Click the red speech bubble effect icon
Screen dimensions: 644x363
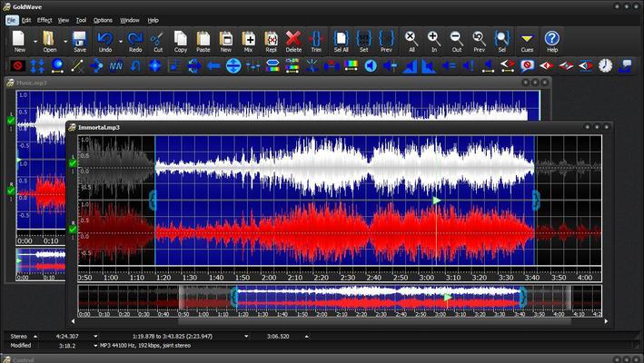(x=527, y=65)
